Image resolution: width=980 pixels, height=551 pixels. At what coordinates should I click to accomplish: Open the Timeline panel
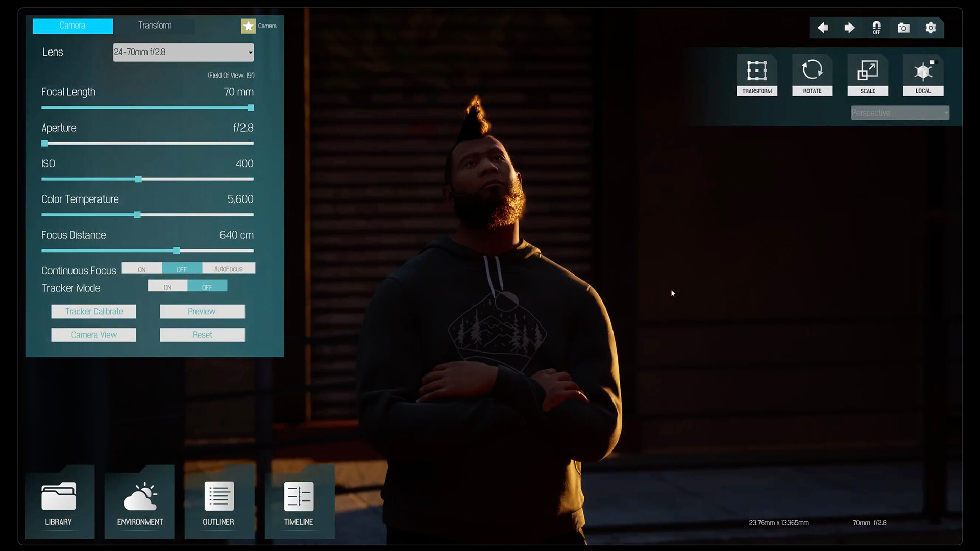[x=299, y=503]
